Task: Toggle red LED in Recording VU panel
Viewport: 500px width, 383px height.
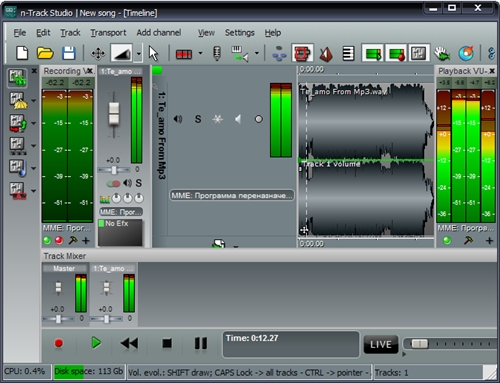Action: click(x=59, y=240)
